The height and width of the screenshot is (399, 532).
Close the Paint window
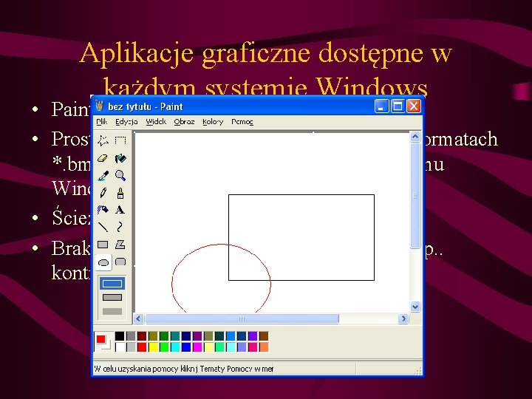pyautogui.click(x=414, y=106)
